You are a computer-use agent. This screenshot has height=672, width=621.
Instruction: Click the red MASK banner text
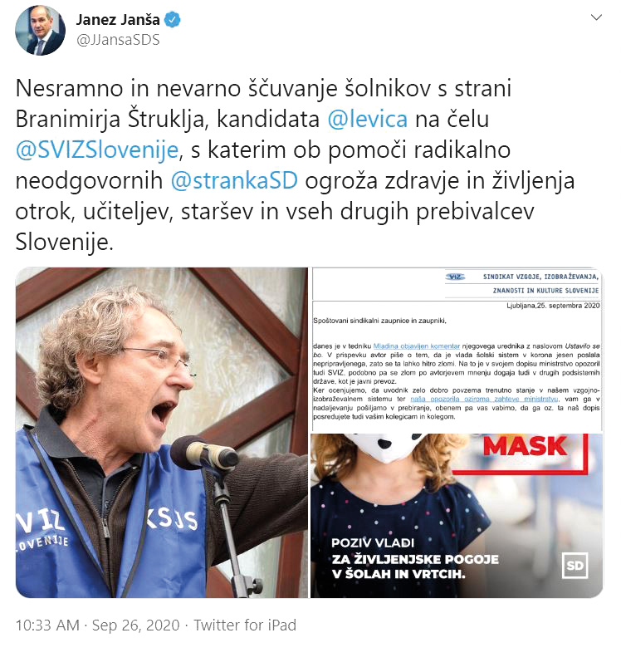pos(525,446)
